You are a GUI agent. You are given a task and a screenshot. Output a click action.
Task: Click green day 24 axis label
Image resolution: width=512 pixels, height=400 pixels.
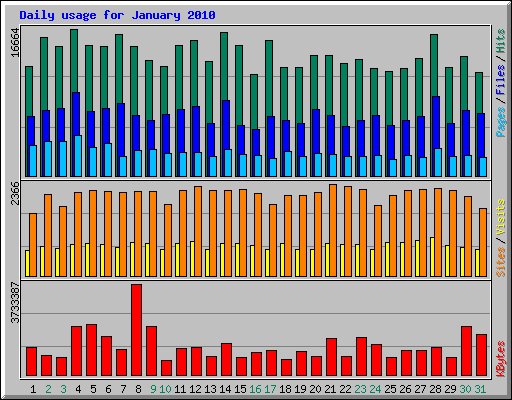click(375, 389)
